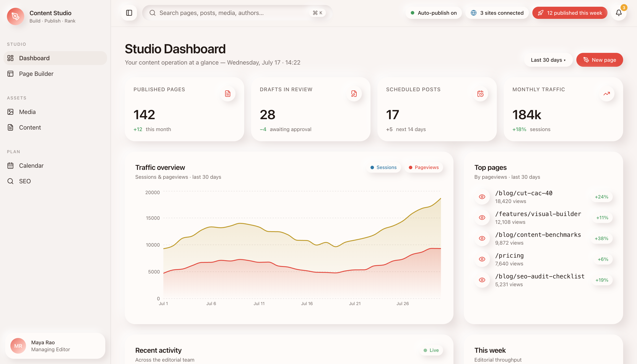Click eye icon next to /features/visual-builder
This screenshot has height=364, width=637.
tap(482, 218)
